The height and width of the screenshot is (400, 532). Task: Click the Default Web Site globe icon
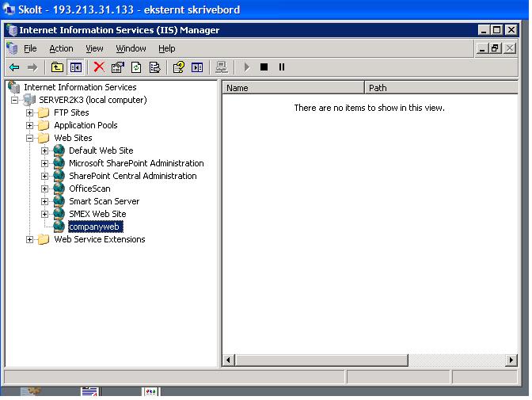click(59, 150)
